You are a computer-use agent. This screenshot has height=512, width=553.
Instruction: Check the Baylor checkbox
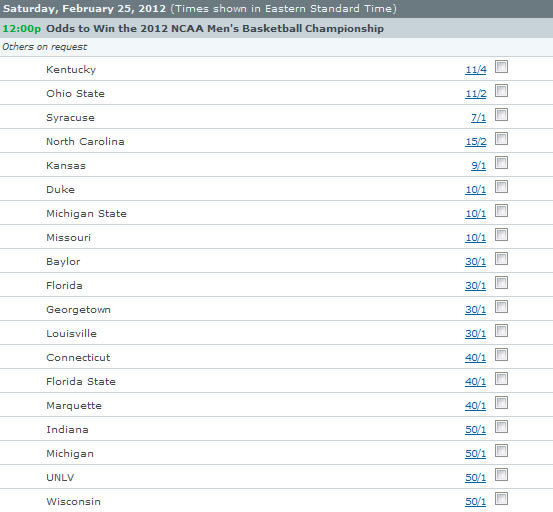[x=501, y=258]
